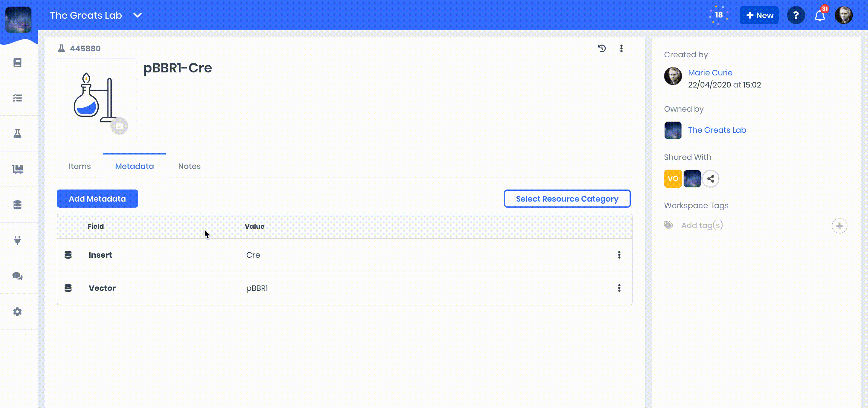This screenshot has height=408, width=868.
Task: Open the settings gear sidebar icon
Action: coord(18,312)
